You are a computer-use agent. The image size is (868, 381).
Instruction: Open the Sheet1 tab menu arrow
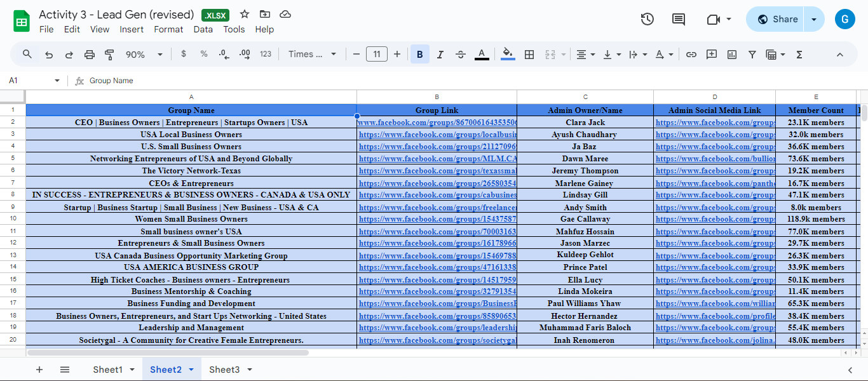[x=132, y=370]
